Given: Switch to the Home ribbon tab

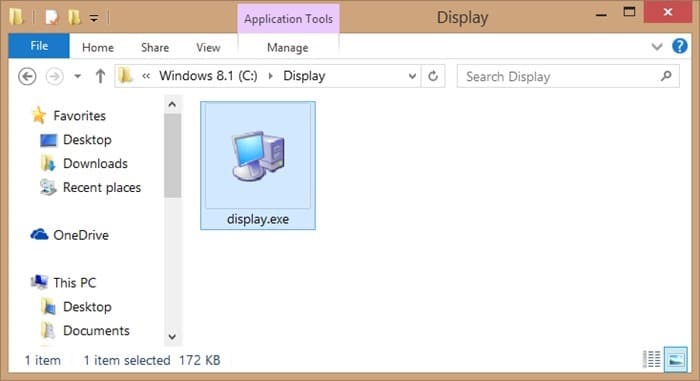Looking at the screenshot, I should [x=98, y=47].
